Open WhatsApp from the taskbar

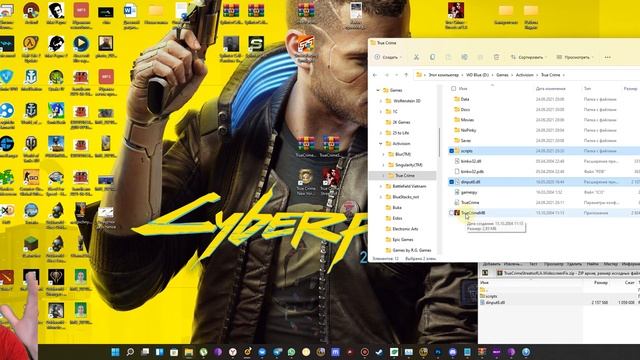click(x=291, y=352)
